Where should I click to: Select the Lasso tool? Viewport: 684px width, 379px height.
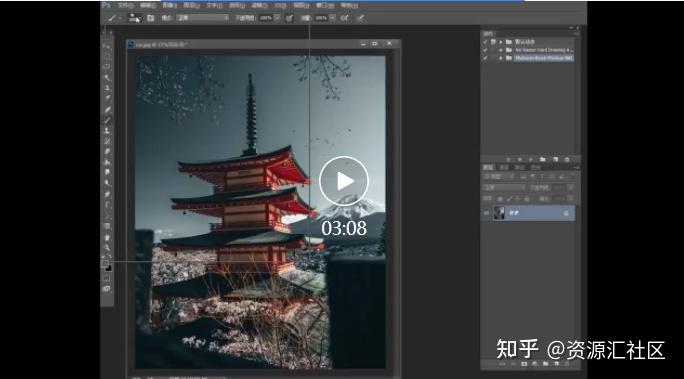click(x=107, y=67)
